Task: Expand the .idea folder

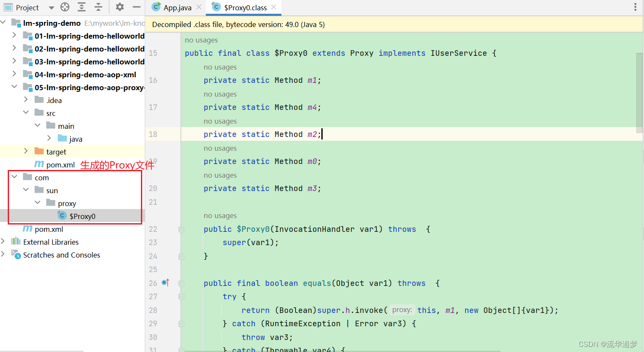Action: coord(26,99)
